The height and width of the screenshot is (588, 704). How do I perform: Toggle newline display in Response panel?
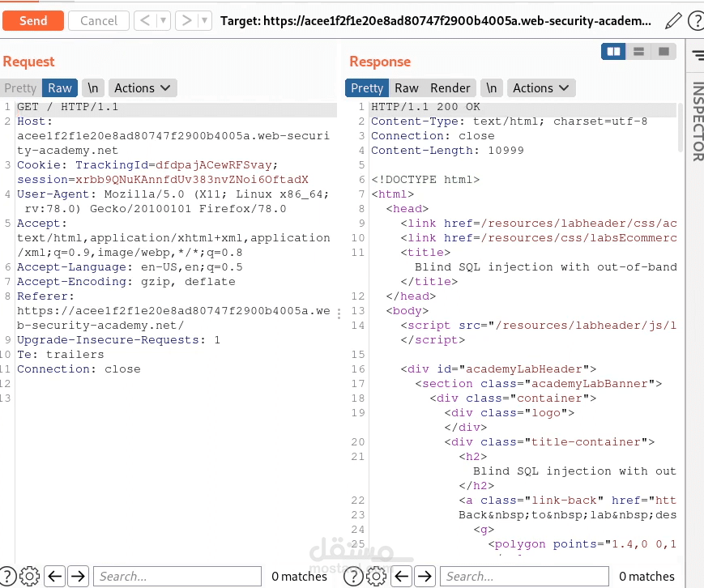click(x=492, y=88)
